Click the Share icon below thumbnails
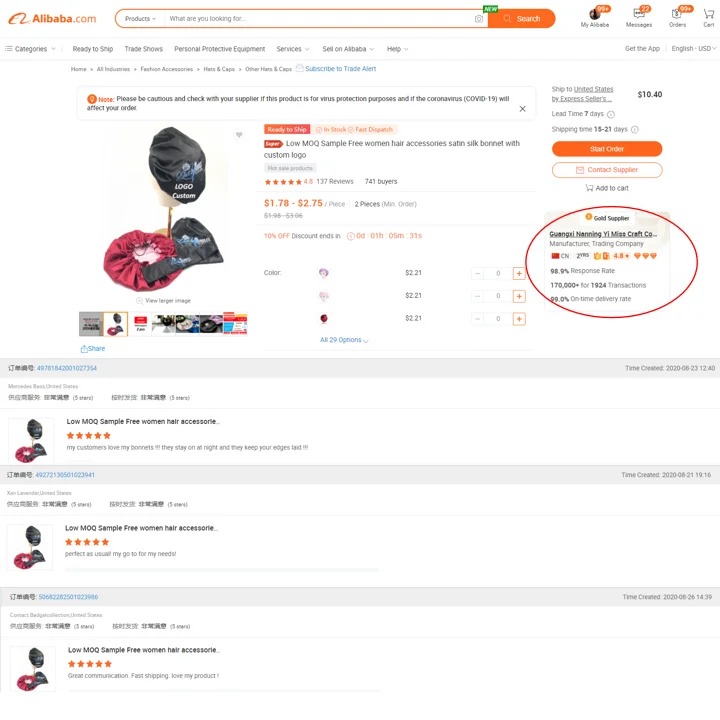This screenshot has height=720, width=720. pyautogui.click(x=84, y=349)
